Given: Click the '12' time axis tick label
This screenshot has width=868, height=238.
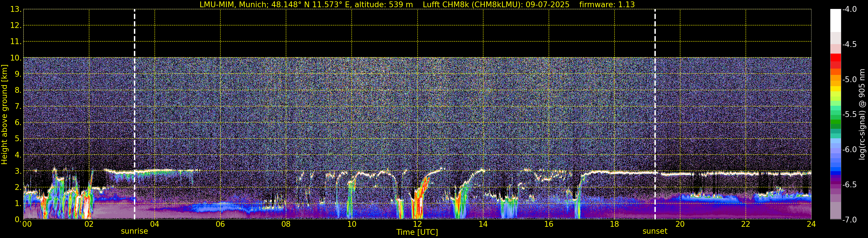Looking at the screenshot, I should pyautogui.click(x=417, y=224).
